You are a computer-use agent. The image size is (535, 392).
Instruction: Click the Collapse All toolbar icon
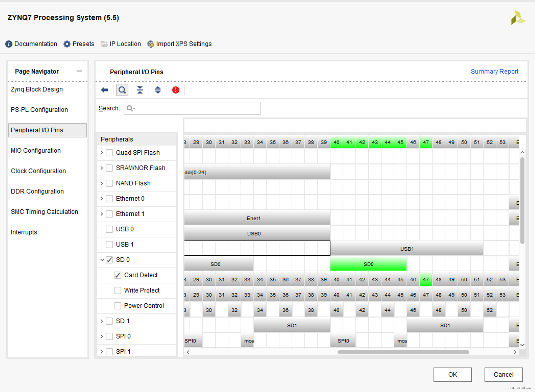[140, 90]
